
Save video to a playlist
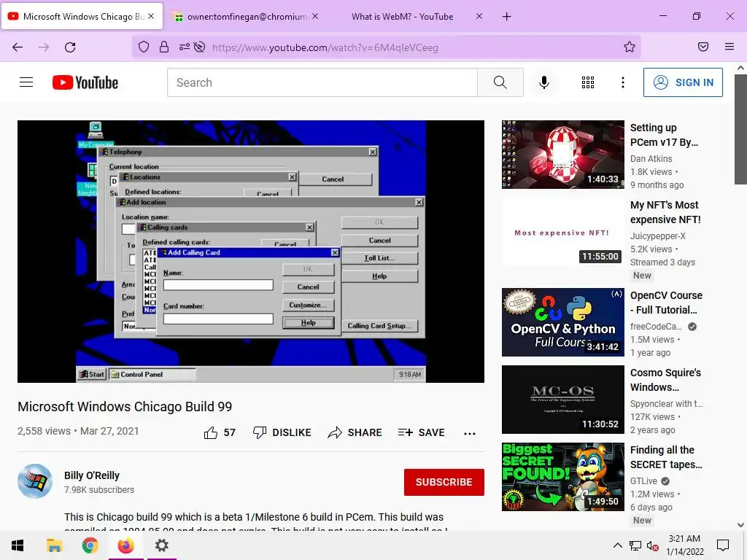421,432
